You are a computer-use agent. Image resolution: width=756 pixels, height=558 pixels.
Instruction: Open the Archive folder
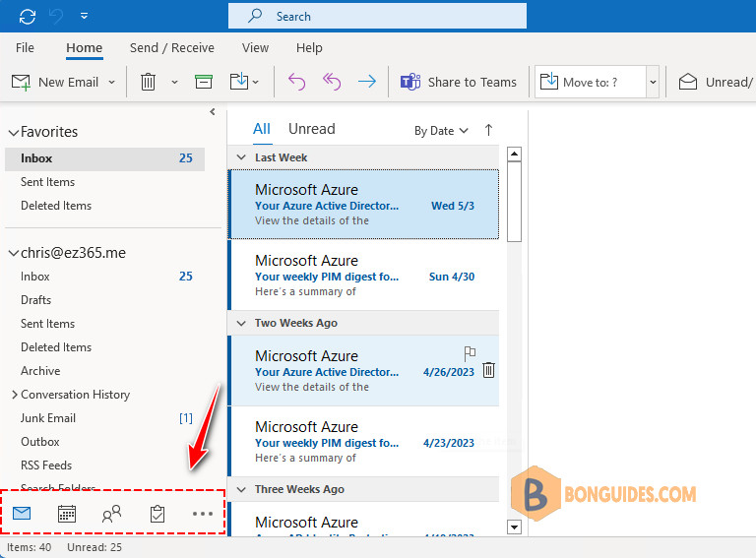pyautogui.click(x=105, y=371)
